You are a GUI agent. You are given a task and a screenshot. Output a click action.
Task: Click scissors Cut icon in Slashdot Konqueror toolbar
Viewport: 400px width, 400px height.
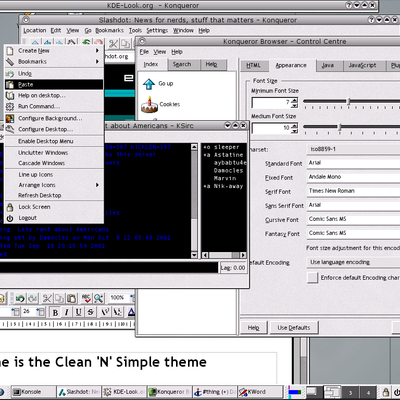[x=113, y=44]
